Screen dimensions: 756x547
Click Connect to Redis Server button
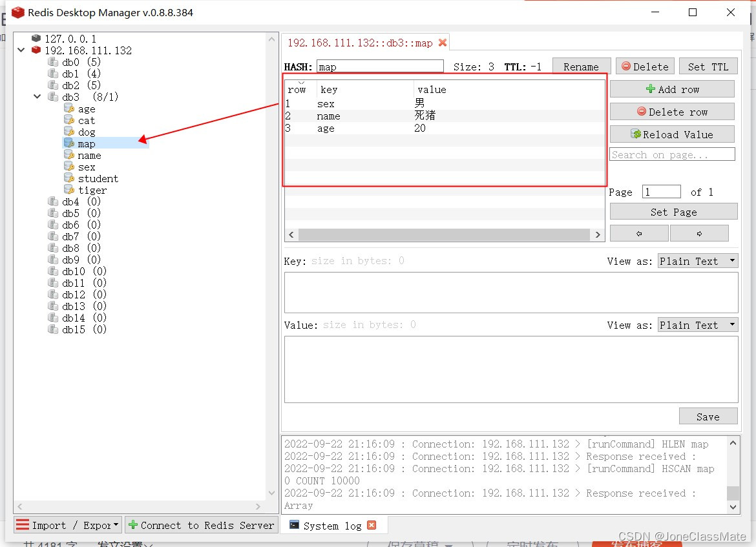click(x=201, y=525)
